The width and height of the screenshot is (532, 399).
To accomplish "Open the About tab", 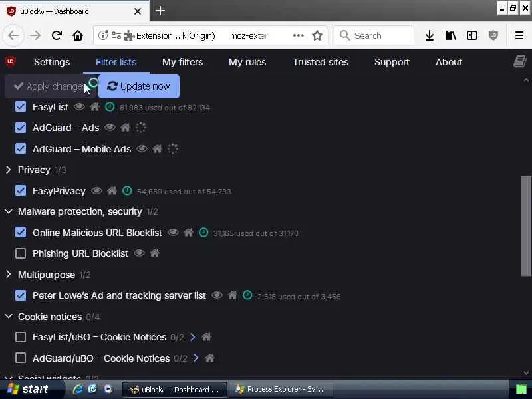I will [x=448, y=62].
